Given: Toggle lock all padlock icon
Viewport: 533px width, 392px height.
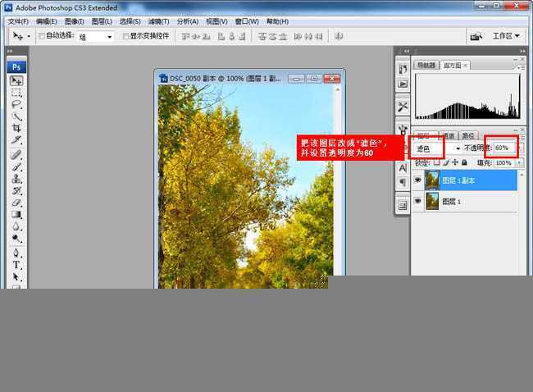Looking at the screenshot, I should 464,163.
